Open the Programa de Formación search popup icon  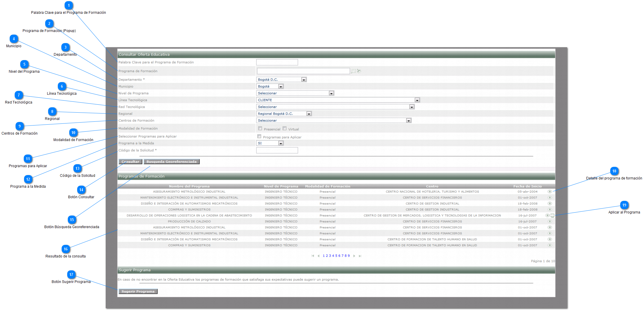pos(354,71)
